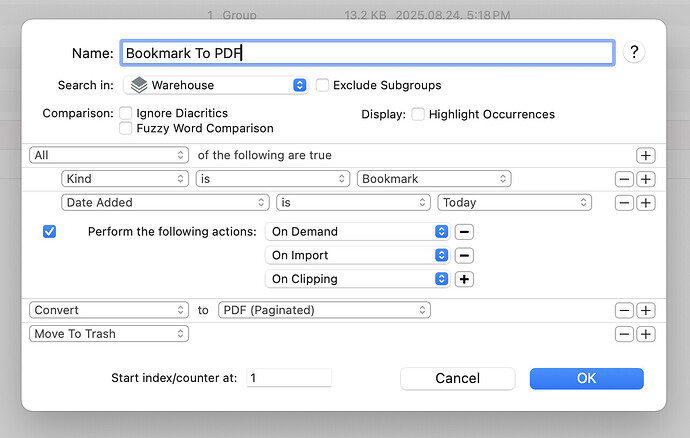Remove the On Demand trigger
Viewport: 690px width, 438px height.
tap(464, 231)
